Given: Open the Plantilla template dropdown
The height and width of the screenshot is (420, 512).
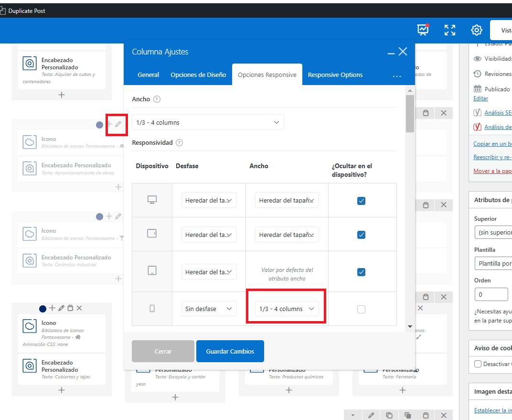Looking at the screenshot, I should pyautogui.click(x=493, y=263).
